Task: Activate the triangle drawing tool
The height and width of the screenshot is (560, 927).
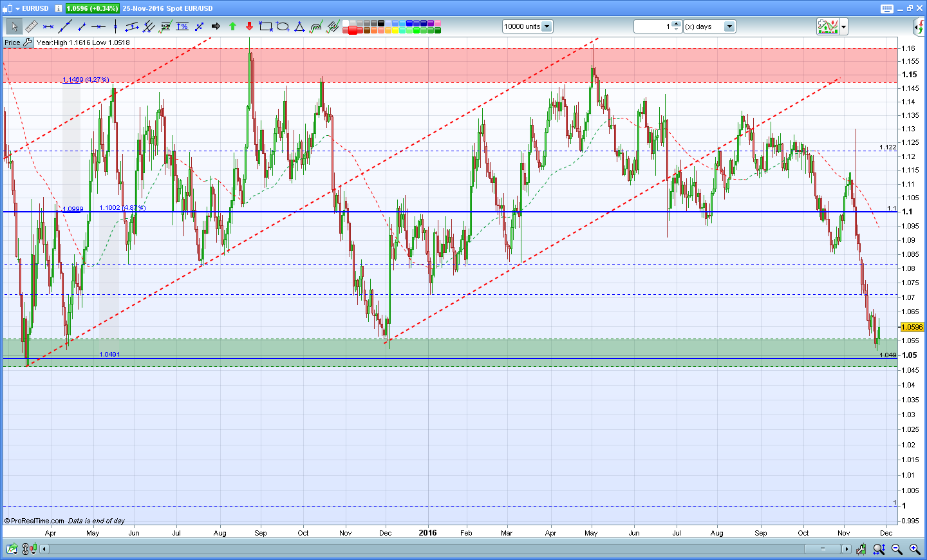Action: point(299,26)
